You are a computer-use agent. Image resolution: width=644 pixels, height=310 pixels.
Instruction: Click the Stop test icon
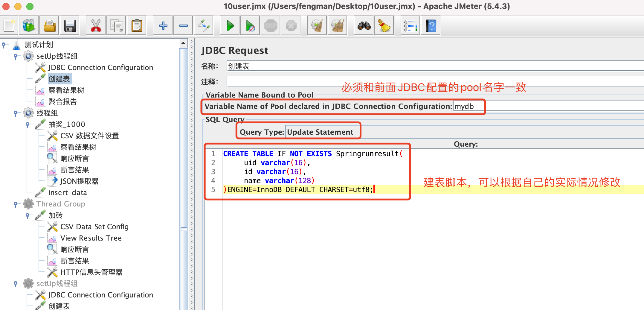pos(271,26)
